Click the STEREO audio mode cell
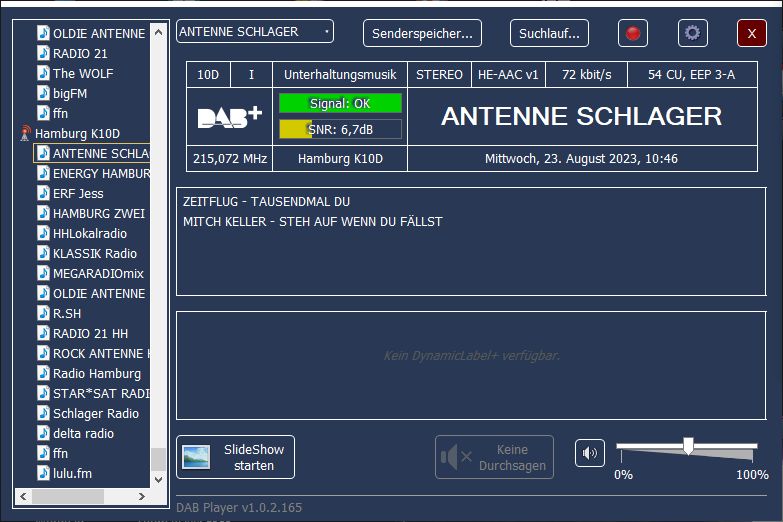 439,75
